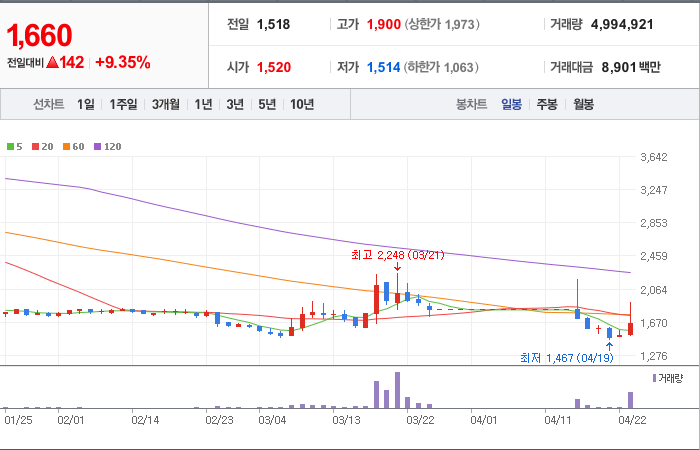
Task: Click the 최저 1,467 (04/19) annotation
Action: pos(567,358)
